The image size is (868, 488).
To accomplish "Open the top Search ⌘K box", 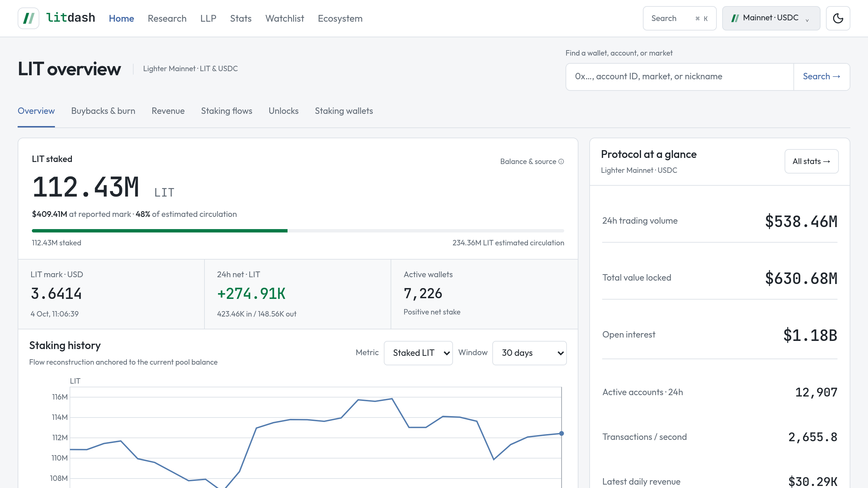I will 679,18.
